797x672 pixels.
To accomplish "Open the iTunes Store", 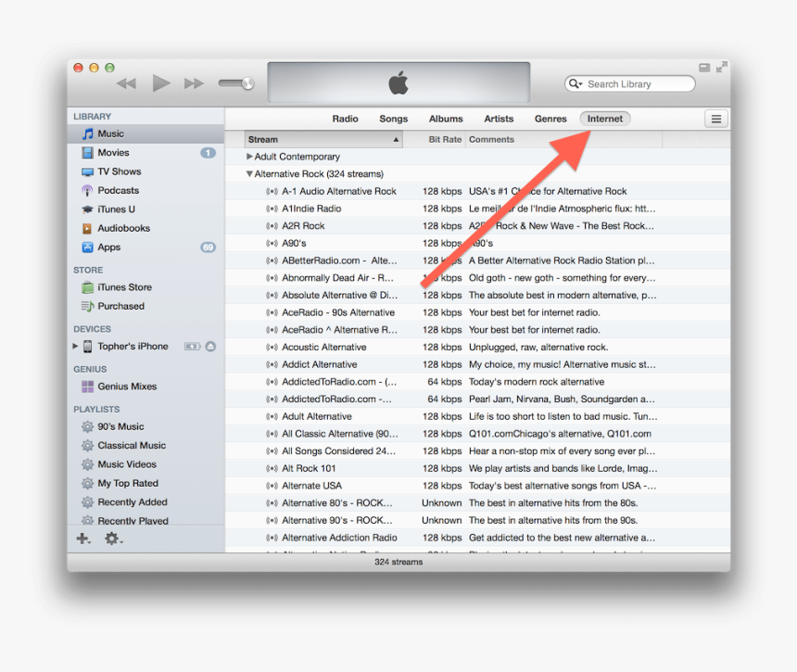I will [145, 287].
